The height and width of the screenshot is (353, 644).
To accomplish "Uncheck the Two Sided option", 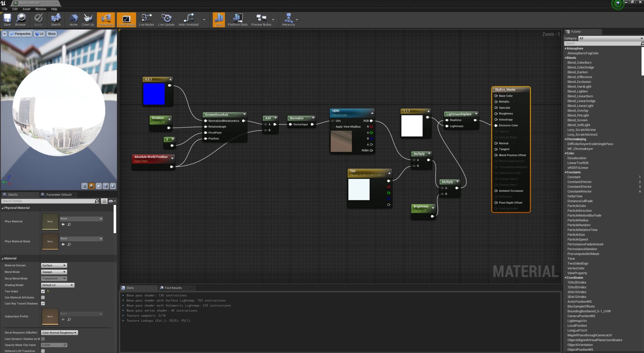I will 43,291.
